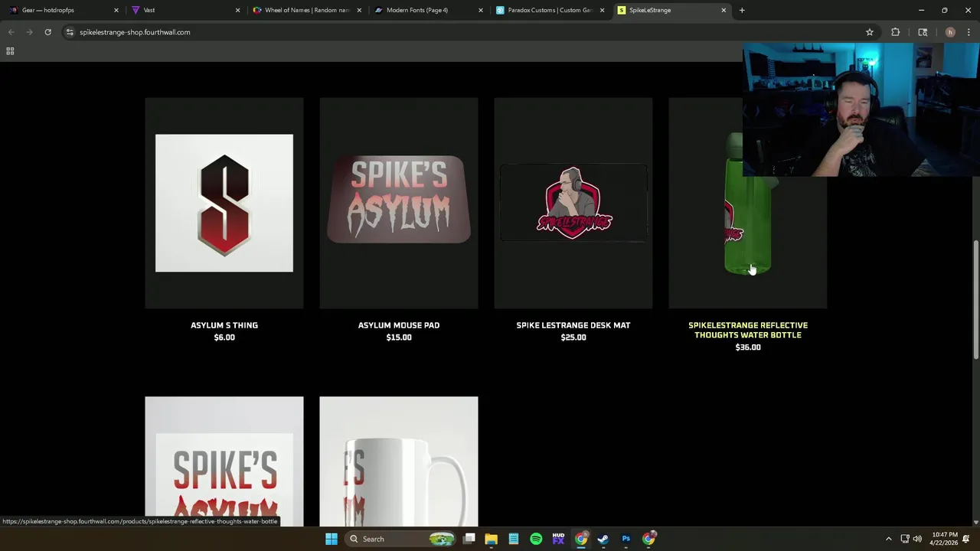This screenshot has width=980, height=551.
Task: Open network status tray icon
Action: coord(904,539)
